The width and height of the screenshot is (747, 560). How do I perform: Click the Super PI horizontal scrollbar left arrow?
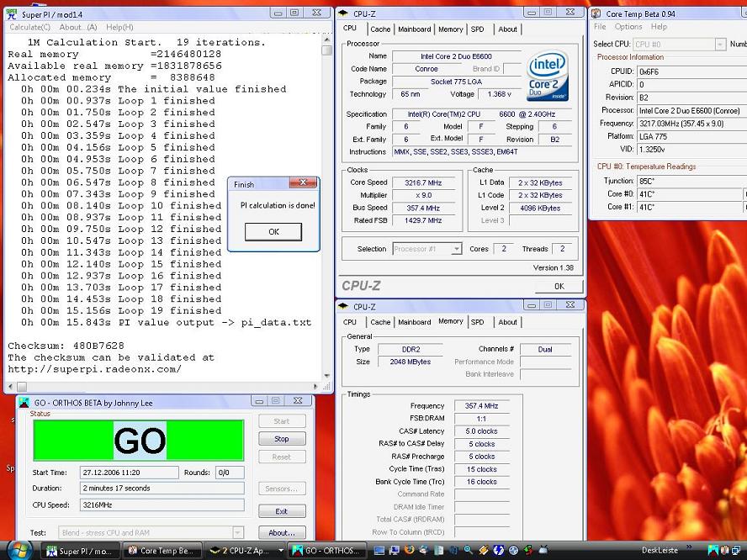(11, 386)
